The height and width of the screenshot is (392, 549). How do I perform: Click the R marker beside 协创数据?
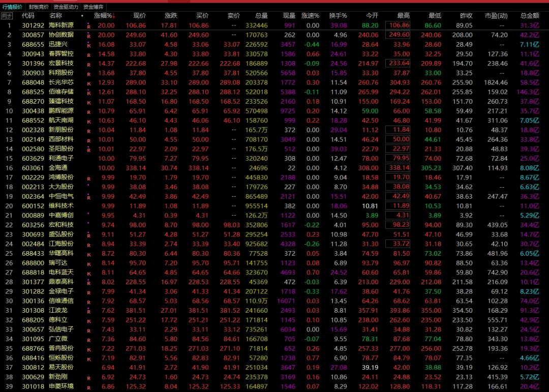coord(89,36)
